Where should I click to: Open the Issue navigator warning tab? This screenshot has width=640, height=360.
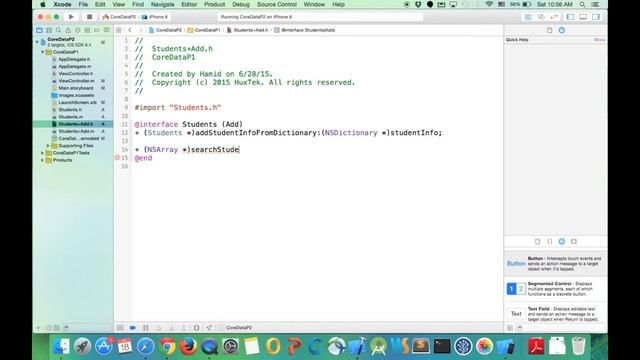click(68, 30)
